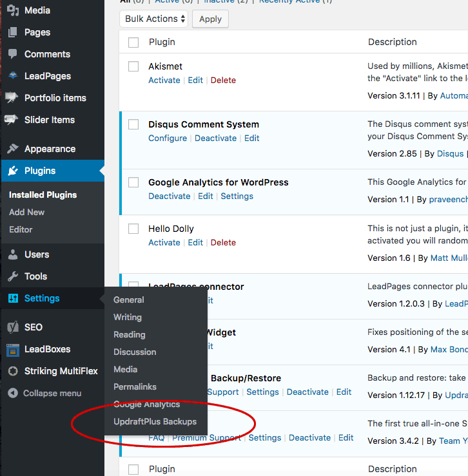Edit the Hello Dolly plugin

coord(195,243)
